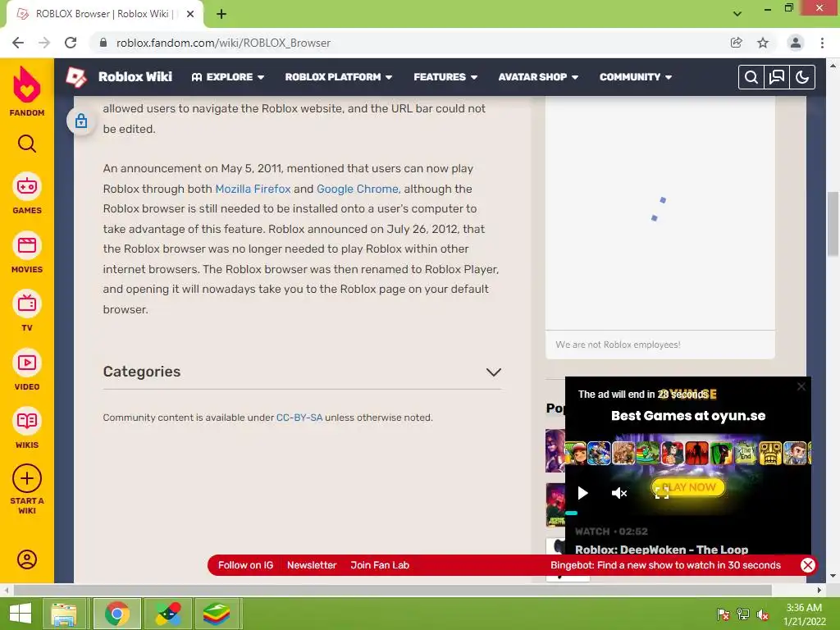The height and width of the screenshot is (630, 840).
Task: Close the ROBLOX Browser tab
Action: tap(190, 14)
